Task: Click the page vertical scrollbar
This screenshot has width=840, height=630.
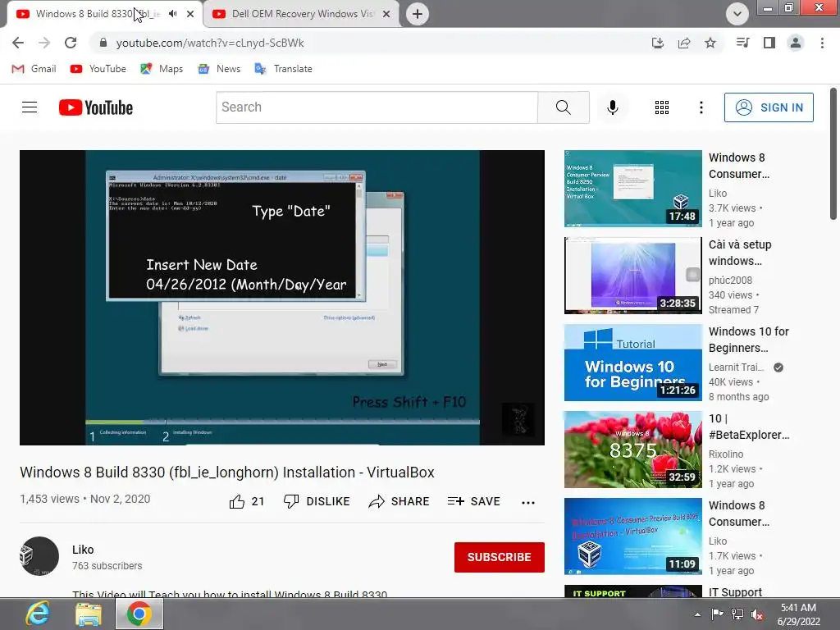Action: pyautogui.click(x=833, y=153)
